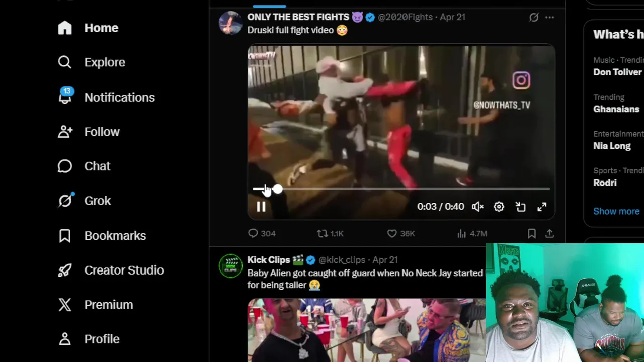Bookmark the Druski fight post
This screenshot has width=644, height=362.
click(532, 233)
